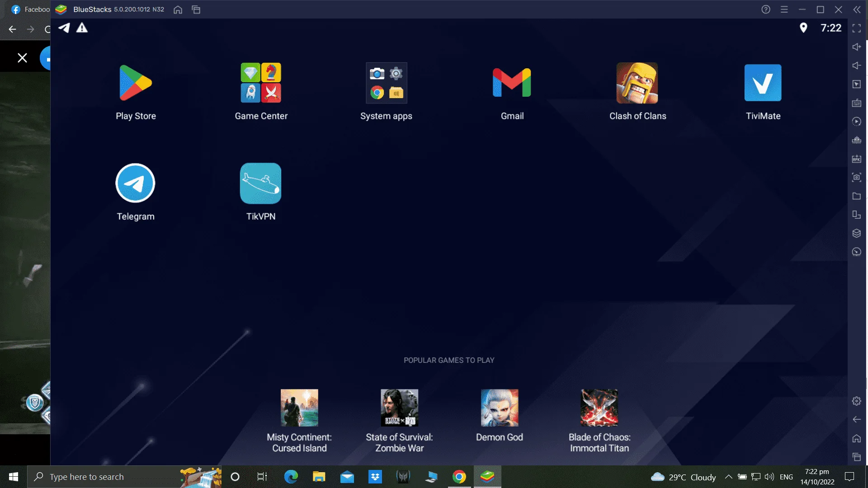Image resolution: width=868 pixels, height=488 pixels.
Task: Open the warning notification in status bar
Action: tap(82, 28)
